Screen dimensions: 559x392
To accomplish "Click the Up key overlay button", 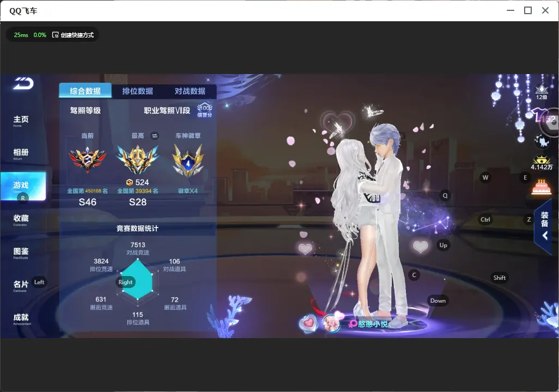I will pyautogui.click(x=443, y=245).
